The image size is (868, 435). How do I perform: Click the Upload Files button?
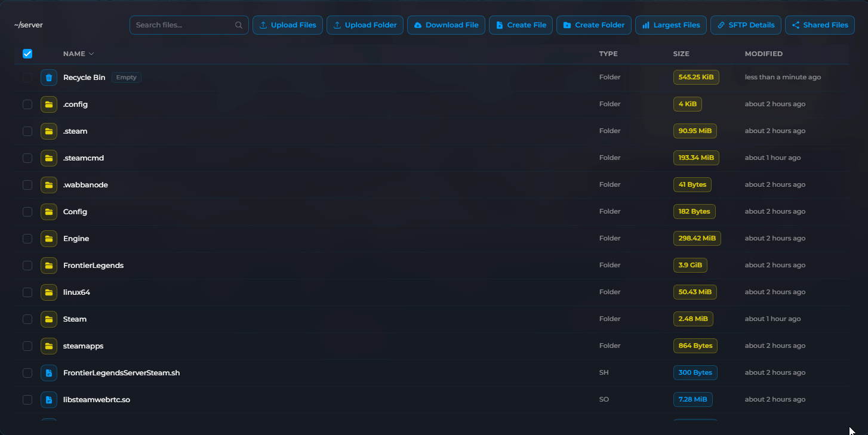point(288,25)
